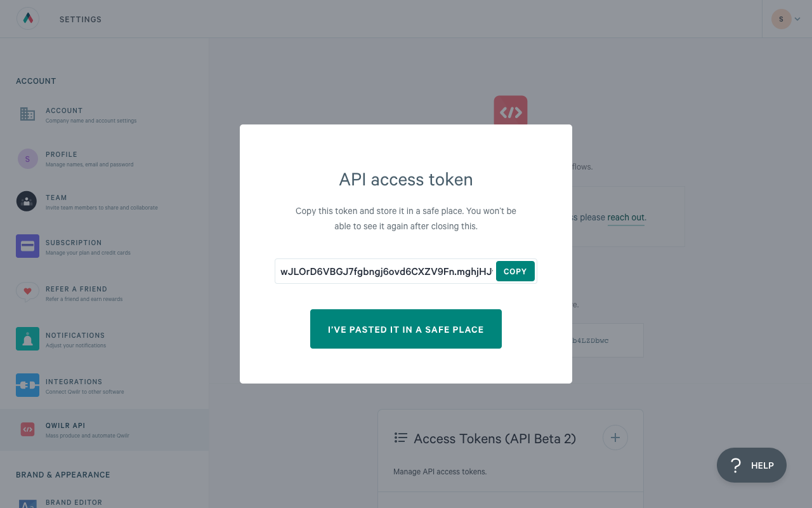Select the Brand Editor icon at bottom
This screenshot has width=812, height=508.
click(x=27, y=504)
